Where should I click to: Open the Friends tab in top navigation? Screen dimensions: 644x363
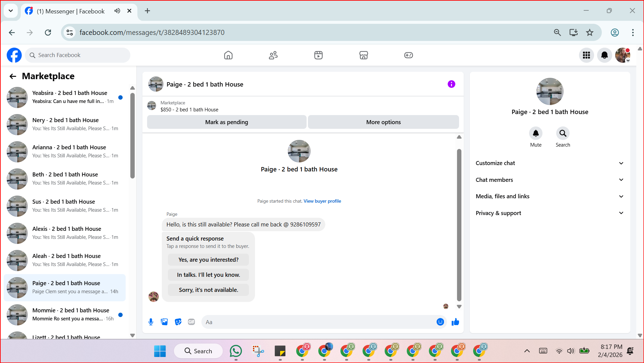tap(273, 55)
